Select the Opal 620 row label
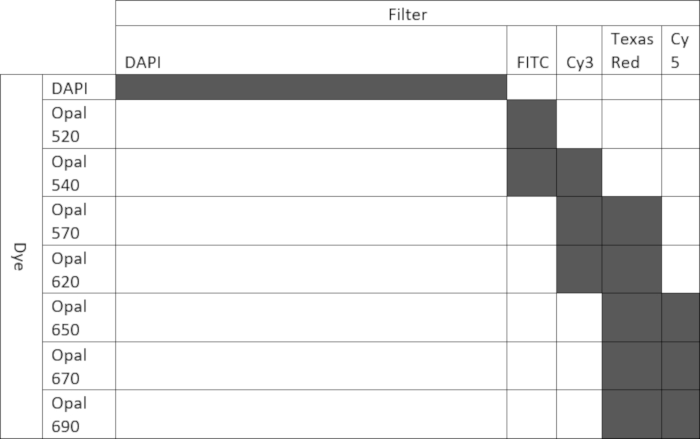 [x=78, y=269]
